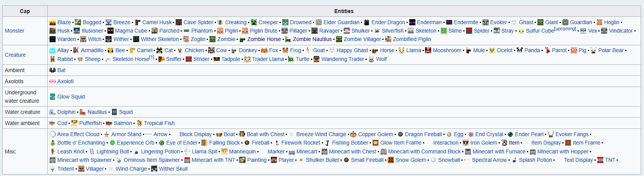Click the Bee icon
This screenshot has width=644, height=176.
coord(110,50)
